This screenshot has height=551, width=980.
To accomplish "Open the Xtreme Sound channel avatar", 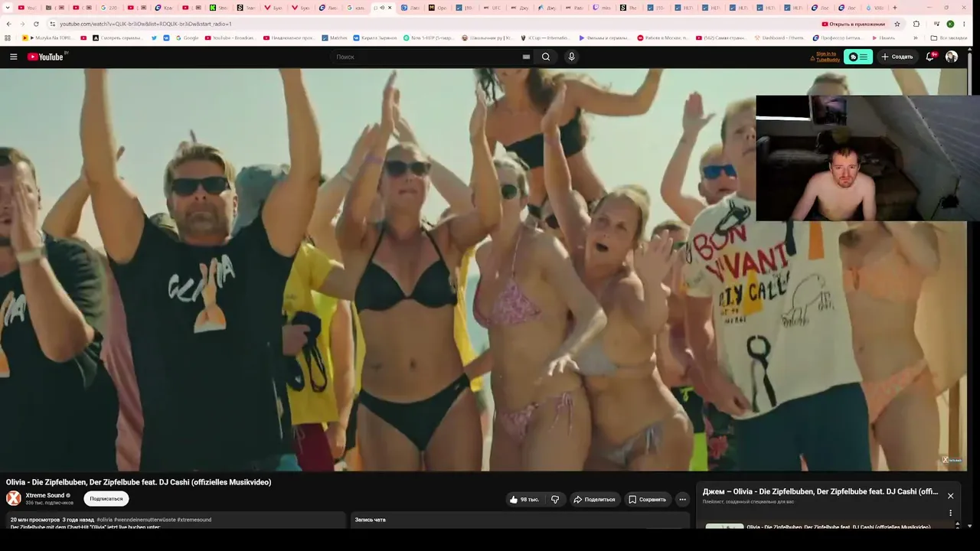I will 14,498.
